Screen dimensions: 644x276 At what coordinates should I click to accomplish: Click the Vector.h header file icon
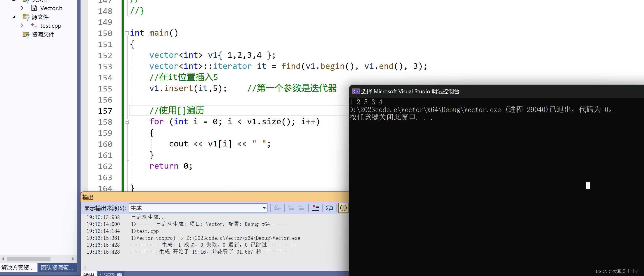[x=34, y=8]
